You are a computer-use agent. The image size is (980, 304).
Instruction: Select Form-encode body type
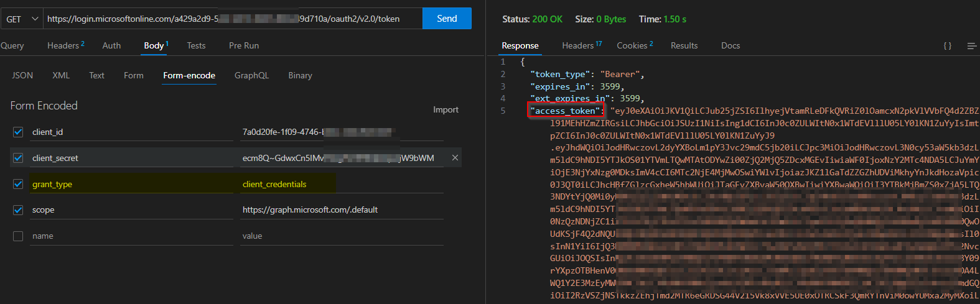[x=189, y=75]
